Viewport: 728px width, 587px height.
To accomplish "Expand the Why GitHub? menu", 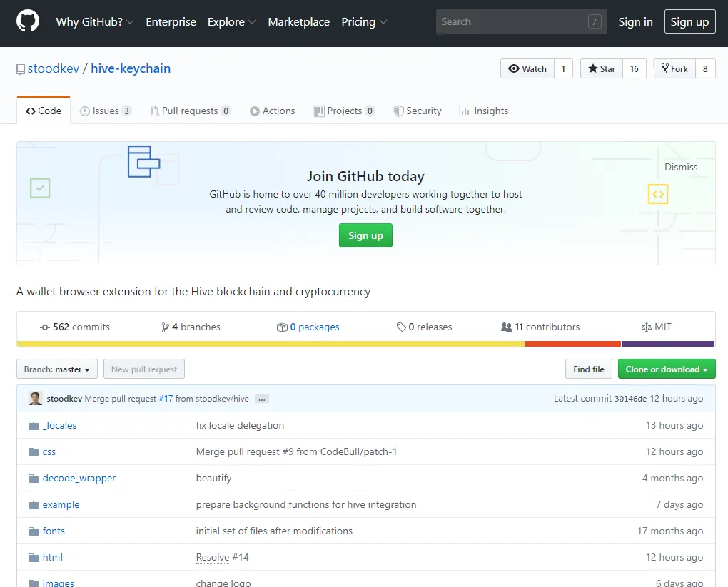I will 95,22.
